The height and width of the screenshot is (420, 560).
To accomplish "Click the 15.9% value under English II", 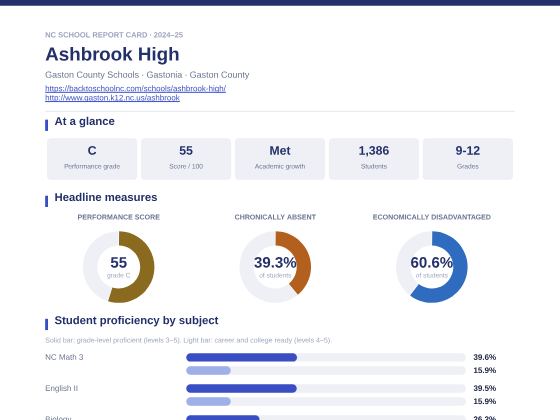I will (485, 401).
